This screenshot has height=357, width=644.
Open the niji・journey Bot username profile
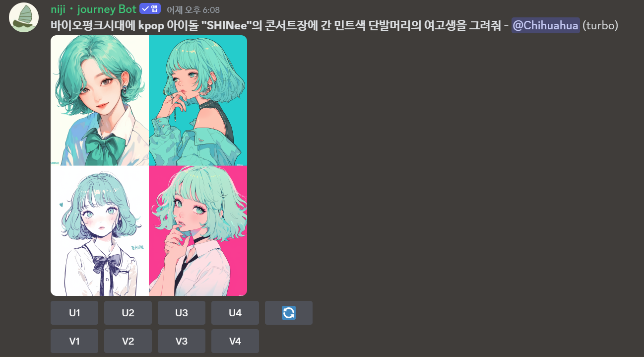tap(93, 9)
